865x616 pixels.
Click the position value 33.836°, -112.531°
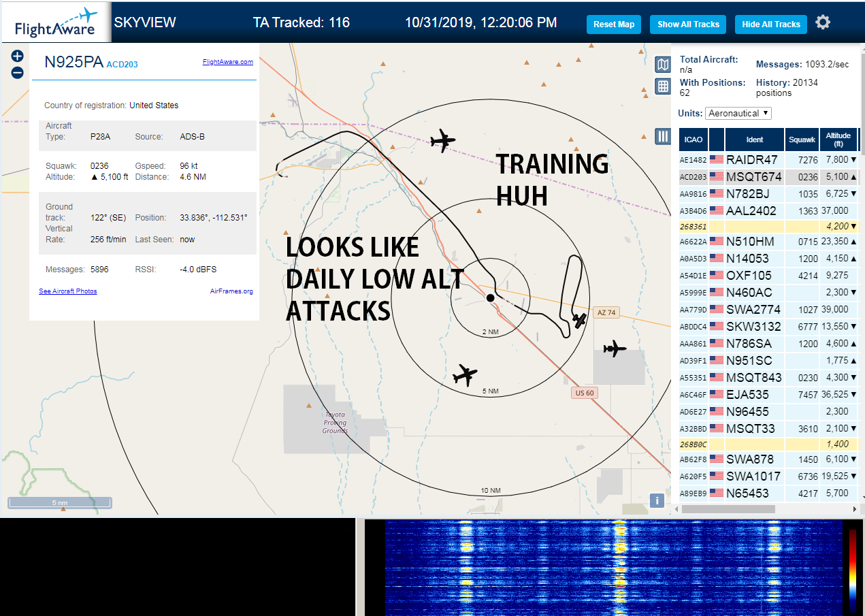pos(213,218)
